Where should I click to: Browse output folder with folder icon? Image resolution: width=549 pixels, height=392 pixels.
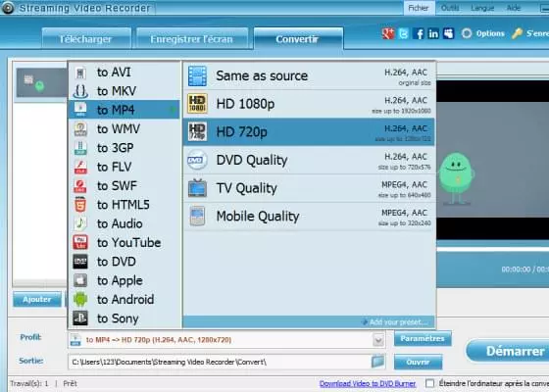(377, 362)
